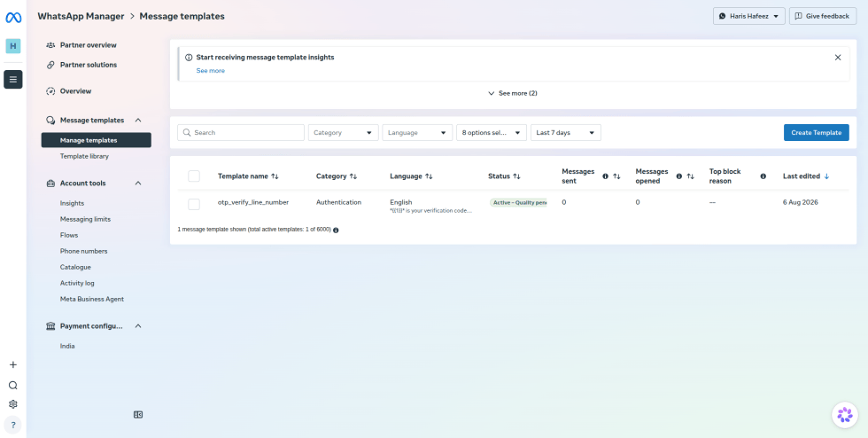Open the otp_verify_line_number template
This screenshot has width=868, height=438.
click(253, 202)
